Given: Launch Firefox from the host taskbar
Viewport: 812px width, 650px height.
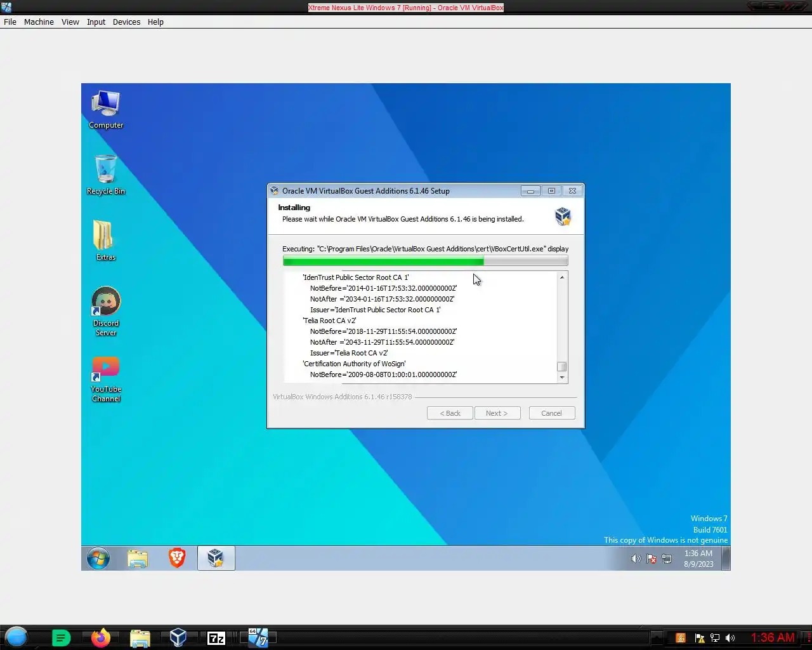Looking at the screenshot, I should pos(100,637).
